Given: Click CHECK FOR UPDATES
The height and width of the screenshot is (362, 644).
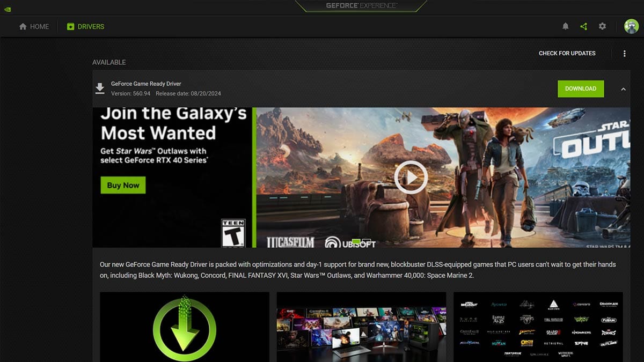Looking at the screenshot, I should (567, 53).
